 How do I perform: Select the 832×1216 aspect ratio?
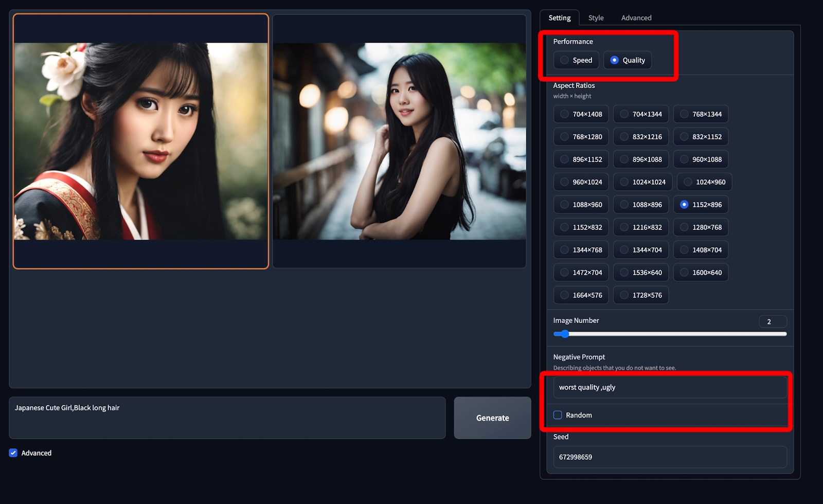640,136
